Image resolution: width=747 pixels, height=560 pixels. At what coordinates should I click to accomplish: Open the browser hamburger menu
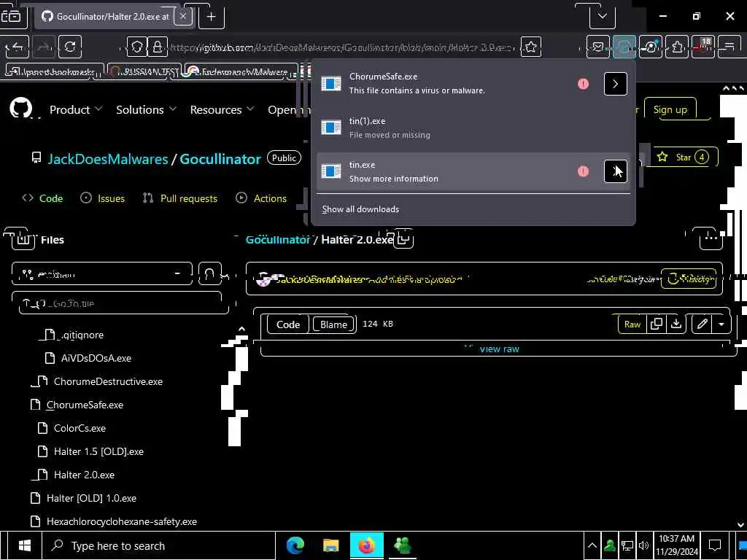tap(729, 47)
